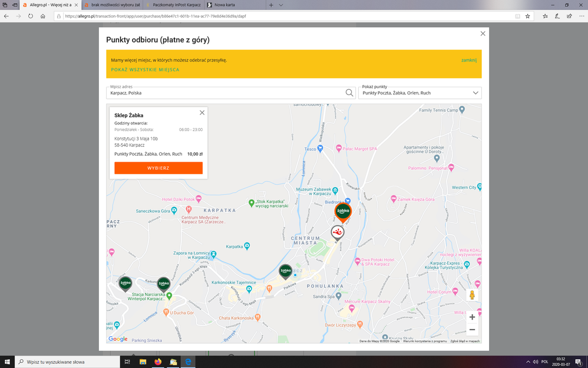The width and height of the screenshot is (588, 368).
Task: Expand the Pokaż punkty dropdown
Action: coord(475,93)
